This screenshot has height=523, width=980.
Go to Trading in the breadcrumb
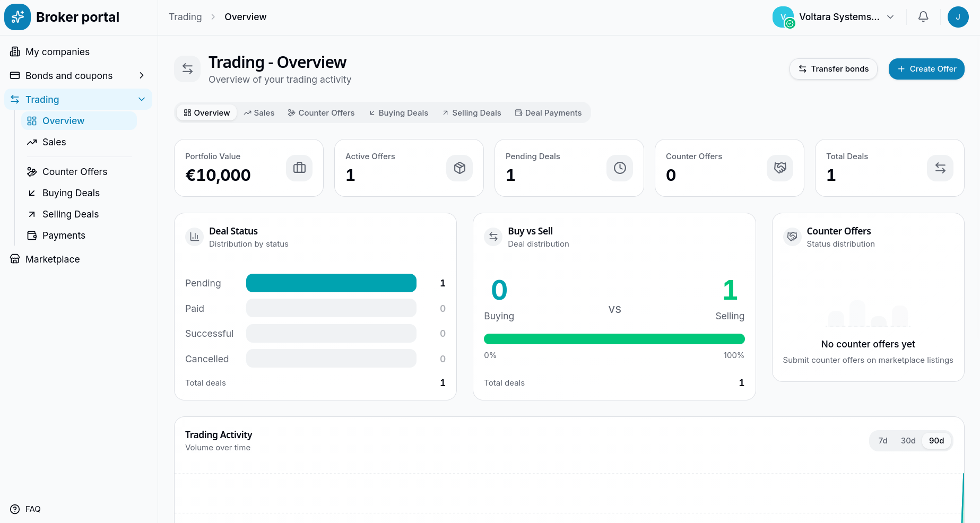pos(185,17)
